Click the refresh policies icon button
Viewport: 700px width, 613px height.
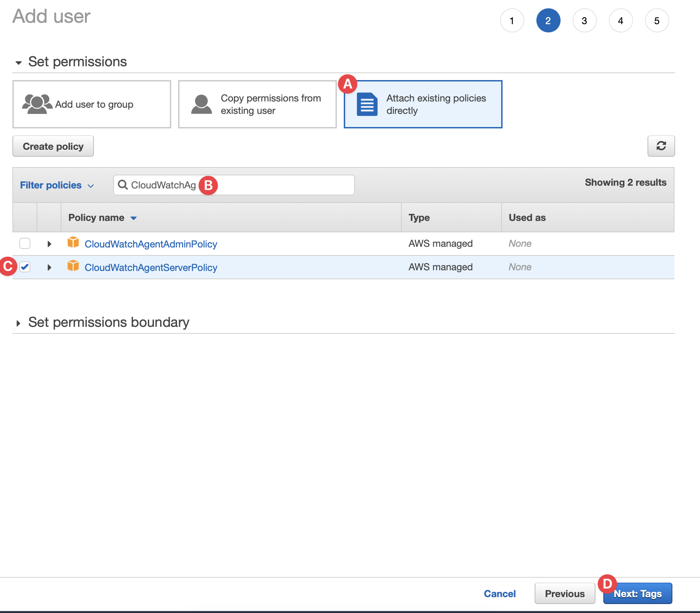coord(661,146)
